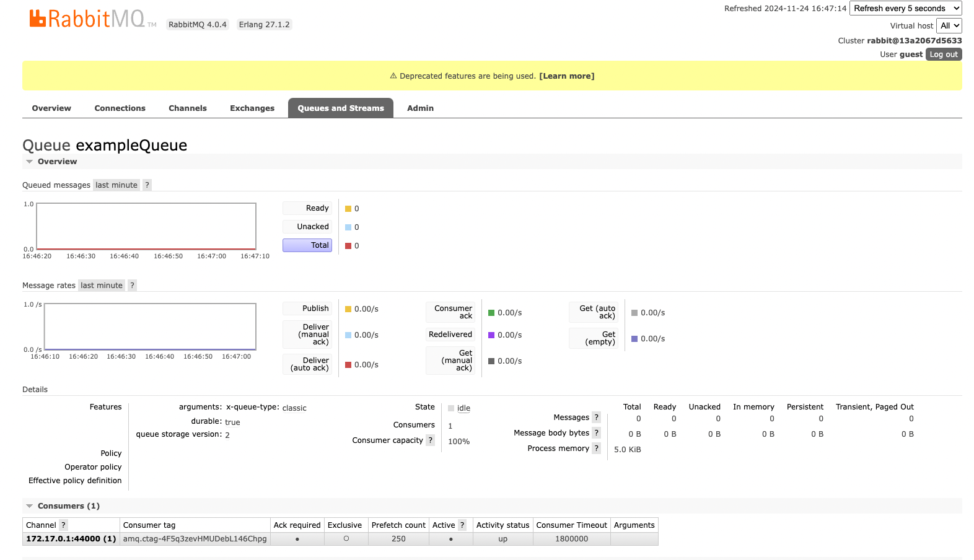The height and width of the screenshot is (560, 974).
Task: Click the RabbitMQ logo
Action: coord(93,19)
